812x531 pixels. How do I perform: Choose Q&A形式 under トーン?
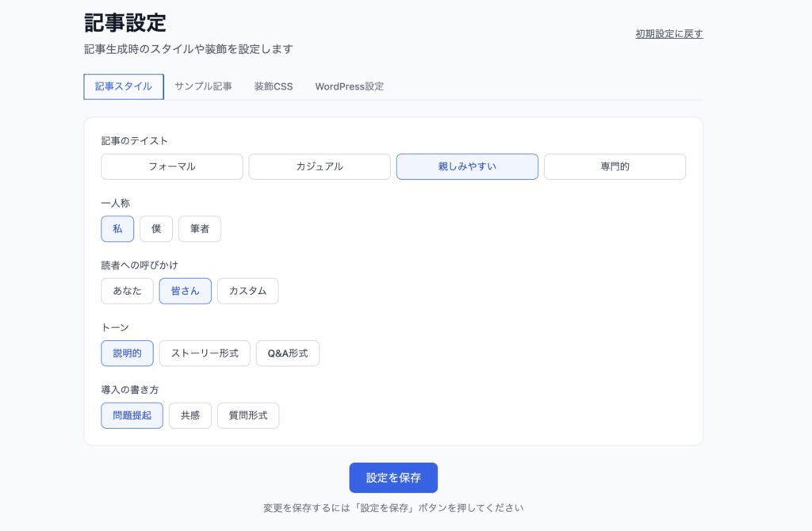[x=288, y=353]
